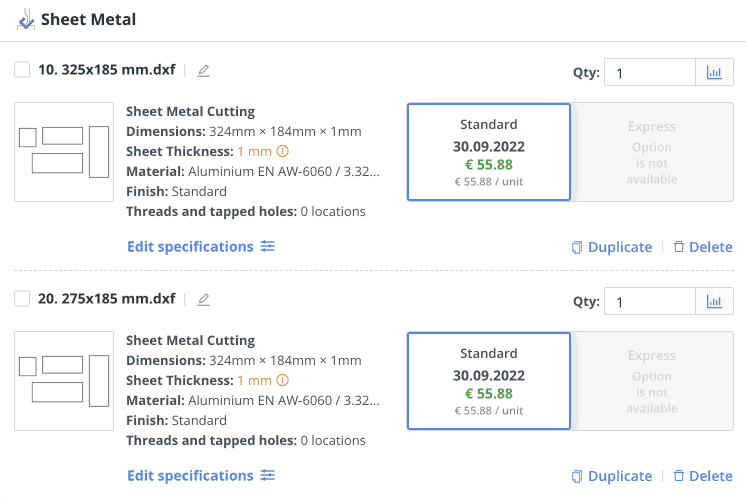
Task: Click sheet thickness warning icon for item 10
Action: (x=282, y=152)
